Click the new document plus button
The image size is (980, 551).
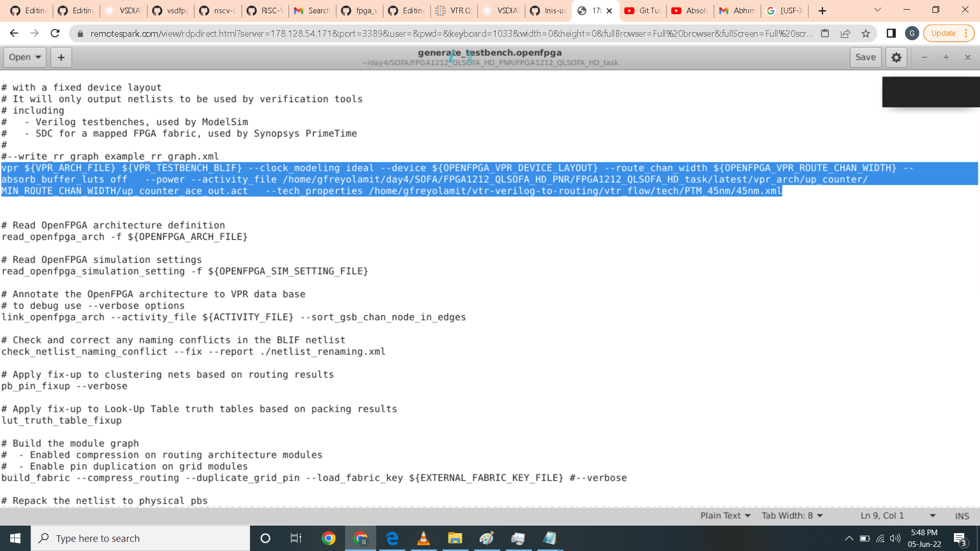[61, 57]
